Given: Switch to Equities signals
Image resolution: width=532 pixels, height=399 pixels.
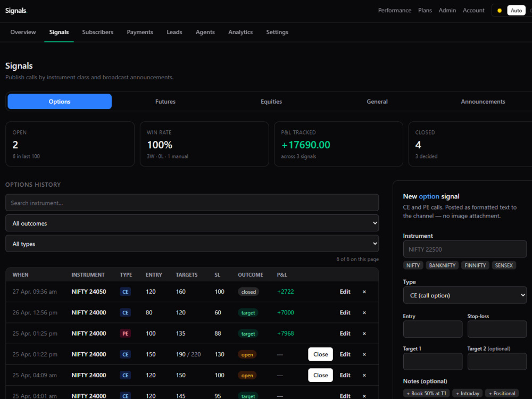Looking at the screenshot, I should (271, 102).
